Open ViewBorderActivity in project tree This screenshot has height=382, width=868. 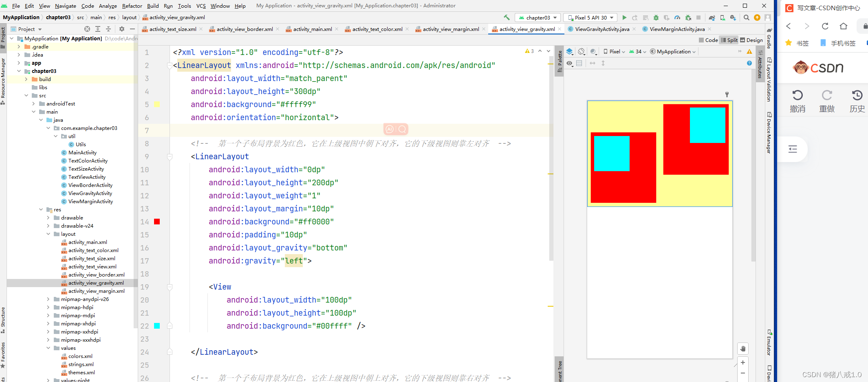[90, 185]
